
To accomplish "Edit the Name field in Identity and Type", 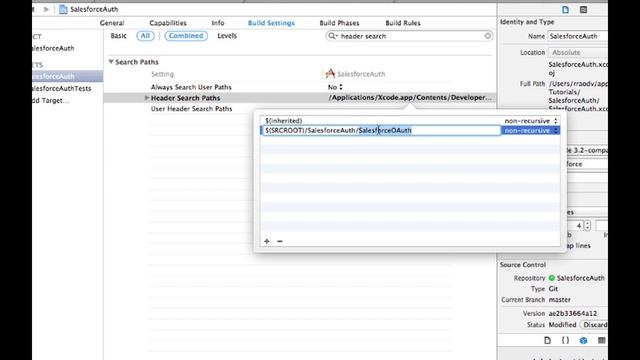I will pos(577,36).
